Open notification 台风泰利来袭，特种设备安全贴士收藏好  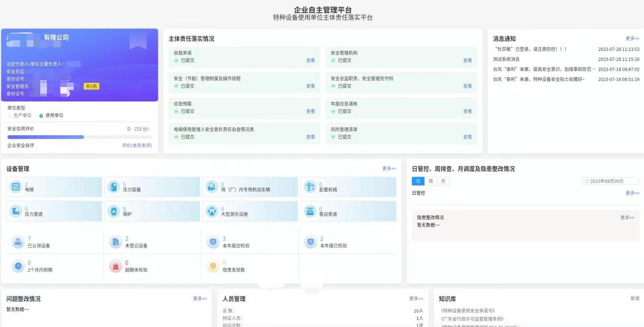[539, 79]
